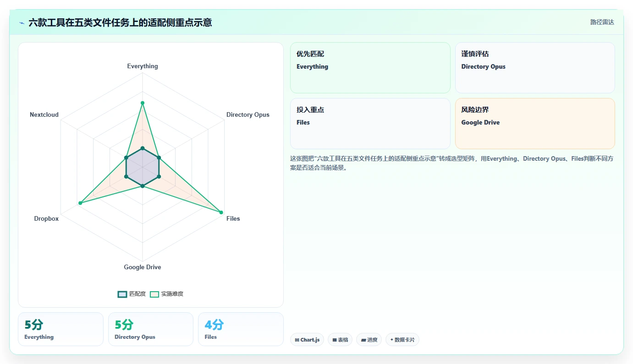Toggle the 实施难度 legend entry
633x364 pixels.
point(167,294)
